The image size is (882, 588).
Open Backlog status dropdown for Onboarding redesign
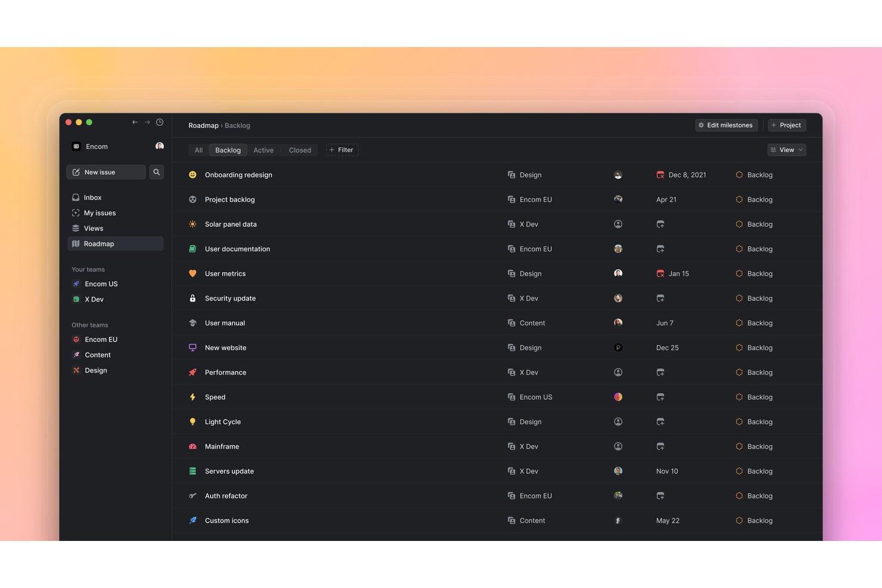click(754, 175)
